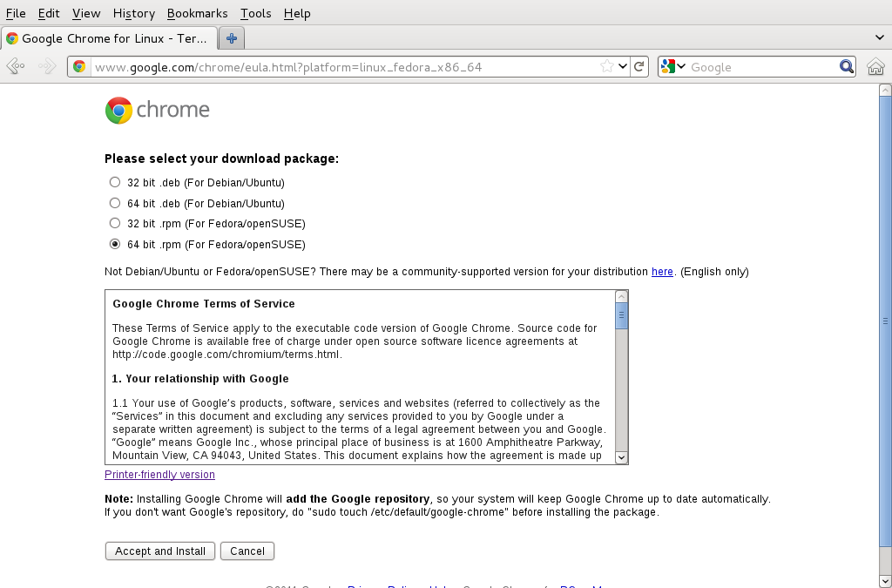The height and width of the screenshot is (588, 892).
Task: Click the Terms of Service scrollbar thumb
Action: pyautogui.click(x=621, y=316)
